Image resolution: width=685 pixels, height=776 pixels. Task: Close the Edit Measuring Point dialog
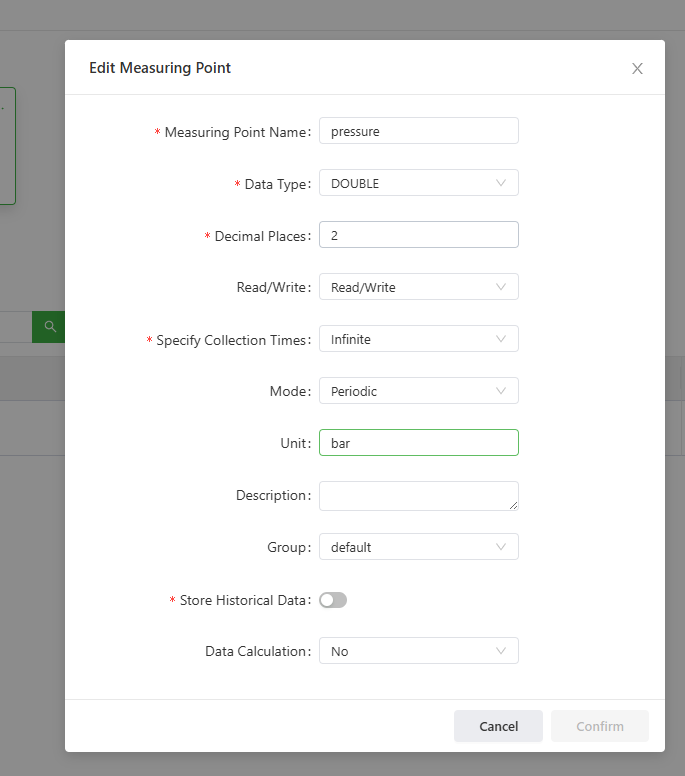(637, 68)
